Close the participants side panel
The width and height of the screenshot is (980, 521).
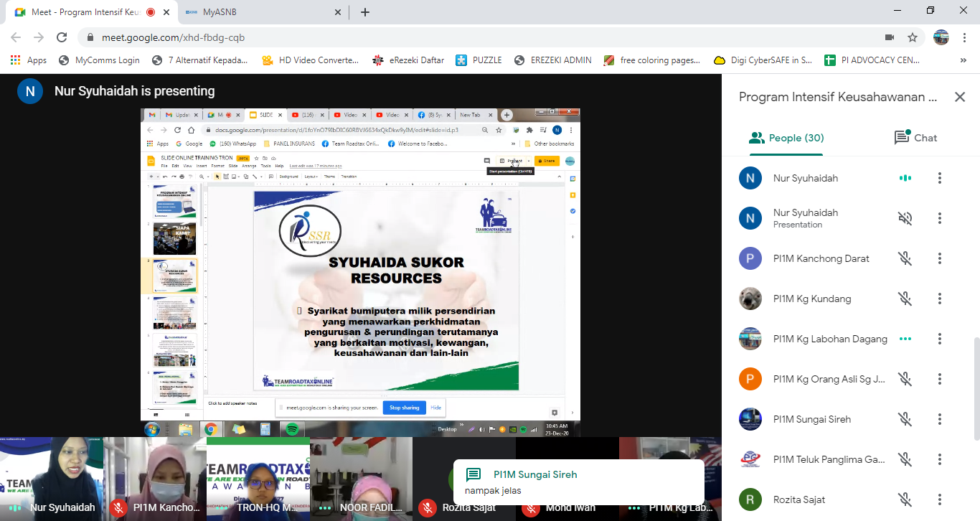coord(960,97)
